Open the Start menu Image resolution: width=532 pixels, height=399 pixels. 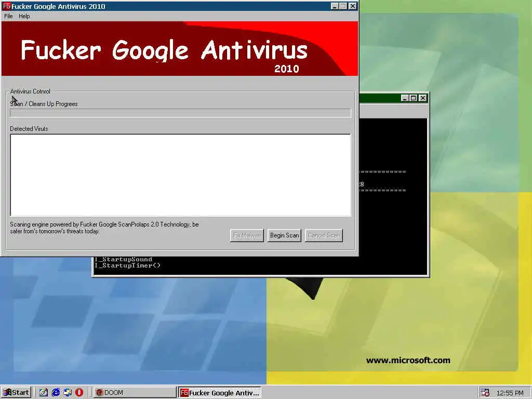click(x=16, y=393)
